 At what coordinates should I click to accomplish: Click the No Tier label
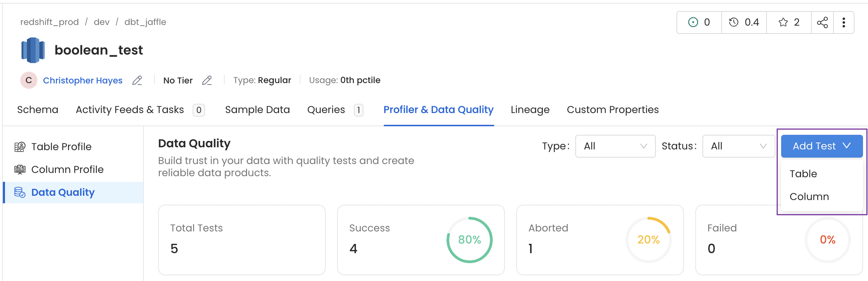178,81
